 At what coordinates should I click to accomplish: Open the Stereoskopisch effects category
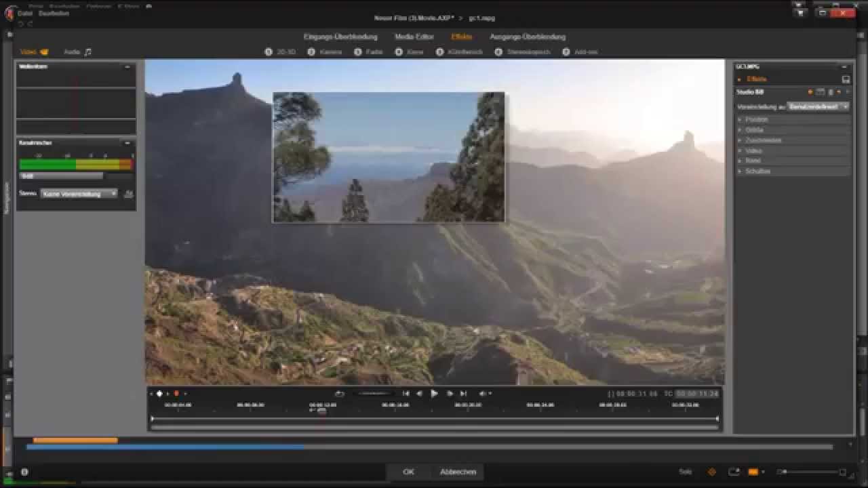[523, 52]
